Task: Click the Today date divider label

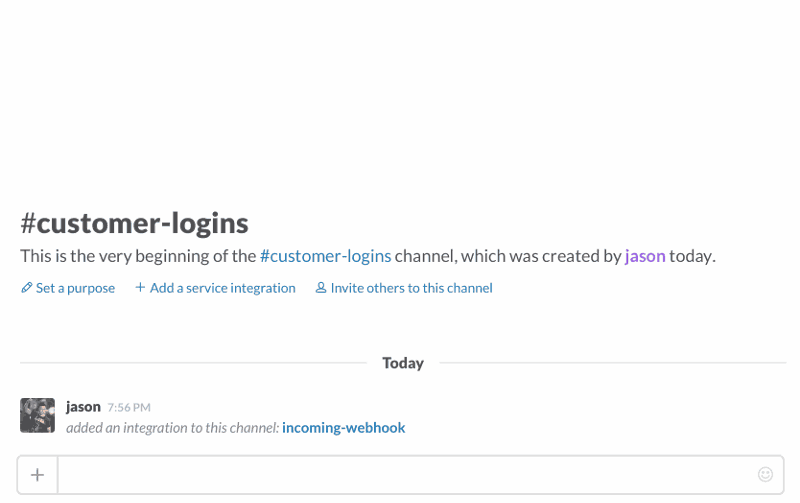Action: pyautogui.click(x=403, y=363)
